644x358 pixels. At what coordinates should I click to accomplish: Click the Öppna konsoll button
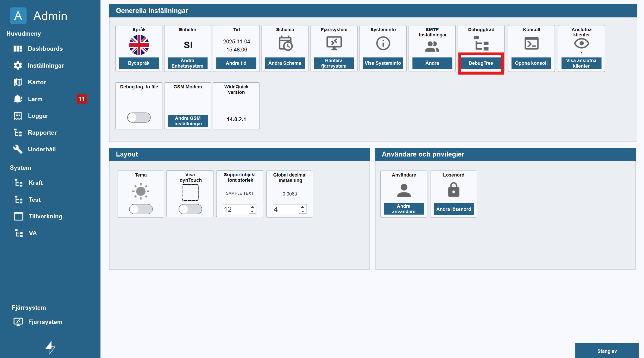(x=531, y=63)
